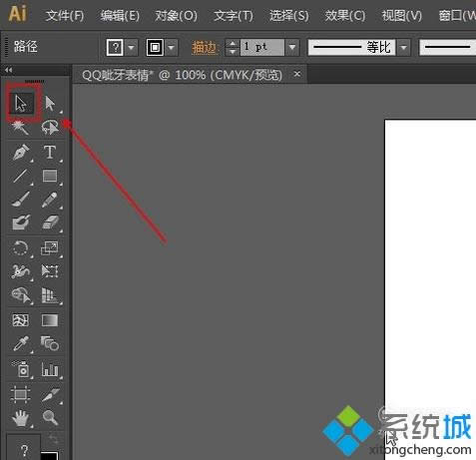Image resolution: width=476 pixels, height=460 pixels.
Task: Select the Eraser tool
Action: 50,223
